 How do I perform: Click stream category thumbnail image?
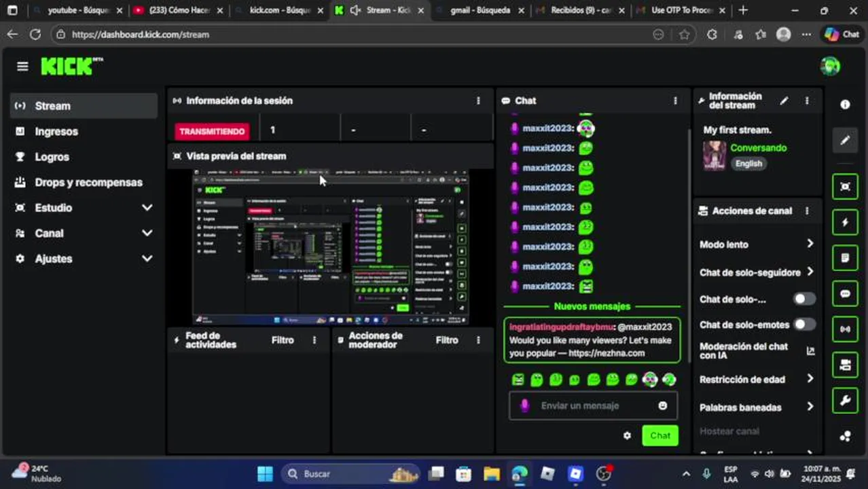(x=715, y=156)
